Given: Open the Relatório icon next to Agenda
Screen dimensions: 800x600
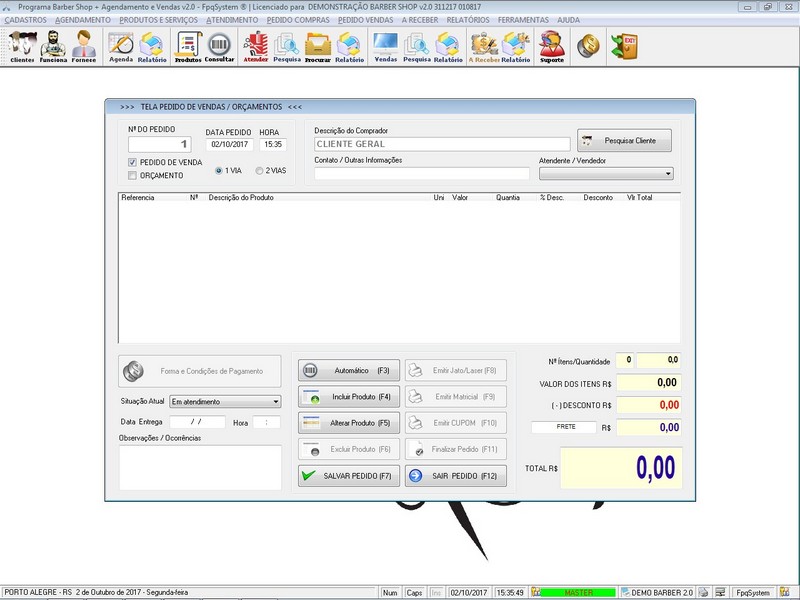Looking at the screenshot, I should point(152,46).
